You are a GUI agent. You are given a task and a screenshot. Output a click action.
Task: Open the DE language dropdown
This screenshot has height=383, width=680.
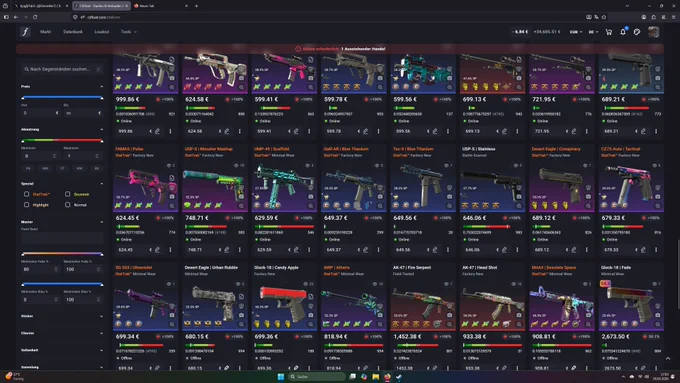coord(593,32)
